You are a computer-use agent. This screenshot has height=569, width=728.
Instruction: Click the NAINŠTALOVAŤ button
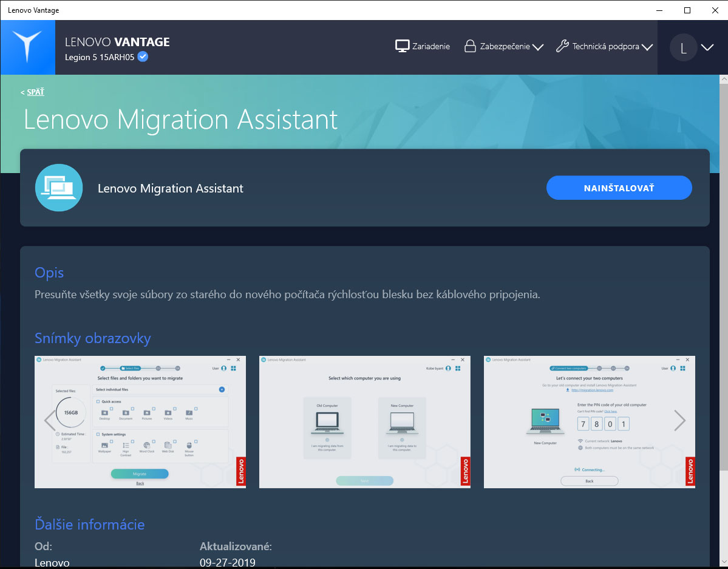click(x=619, y=188)
